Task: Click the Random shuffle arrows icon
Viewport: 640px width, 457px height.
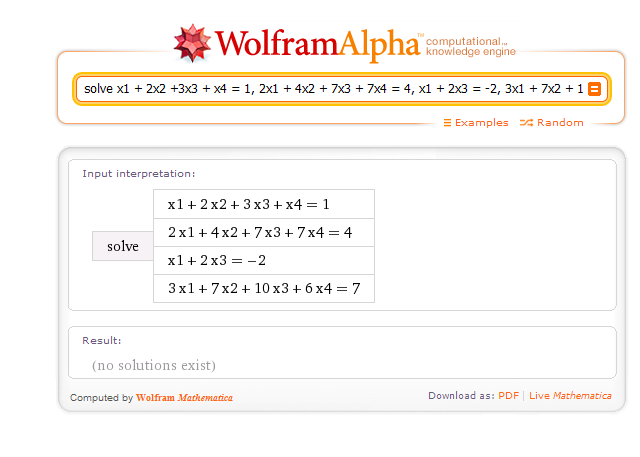Action: click(526, 123)
